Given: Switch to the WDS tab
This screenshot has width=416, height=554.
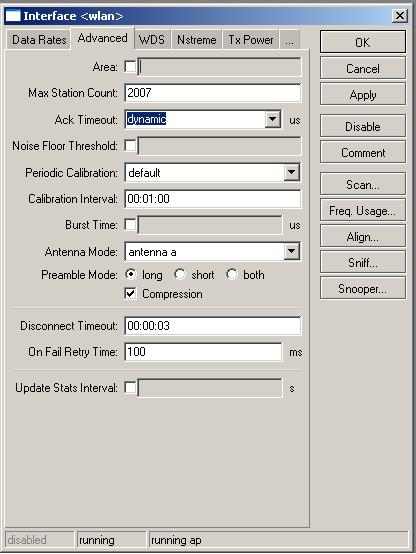Looking at the screenshot, I should (x=152, y=40).
